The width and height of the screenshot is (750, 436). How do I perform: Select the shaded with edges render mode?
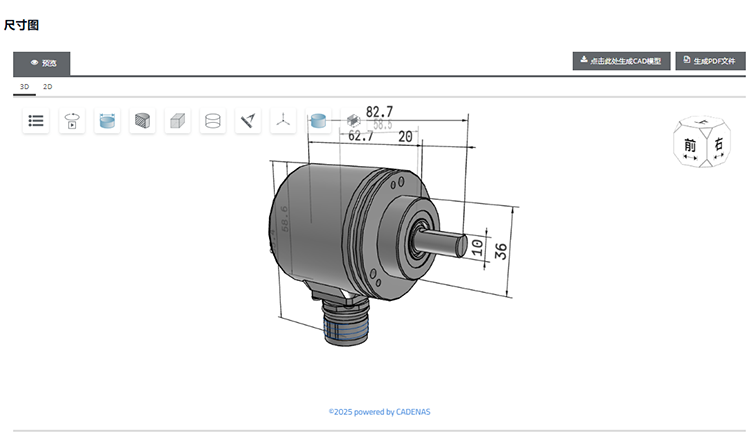coord(142,121)
